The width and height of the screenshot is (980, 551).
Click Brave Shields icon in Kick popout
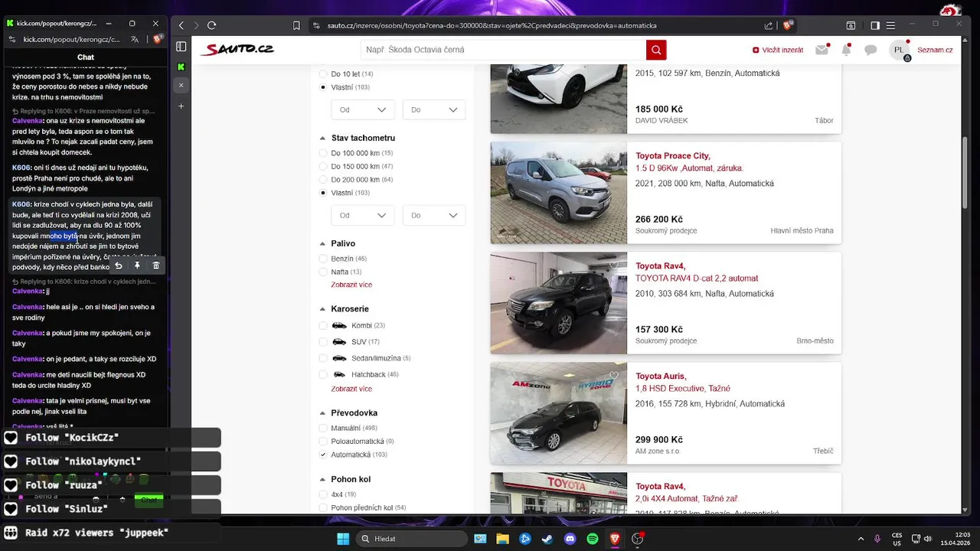pos(157,39)
